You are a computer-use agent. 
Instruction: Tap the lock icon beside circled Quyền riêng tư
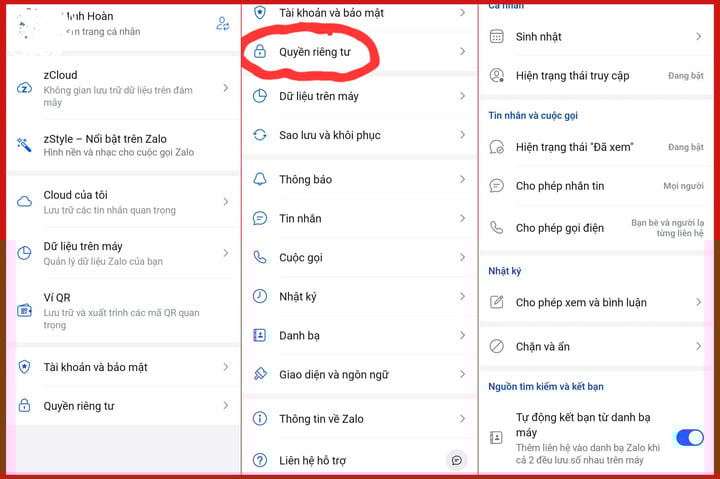point(260,51)
